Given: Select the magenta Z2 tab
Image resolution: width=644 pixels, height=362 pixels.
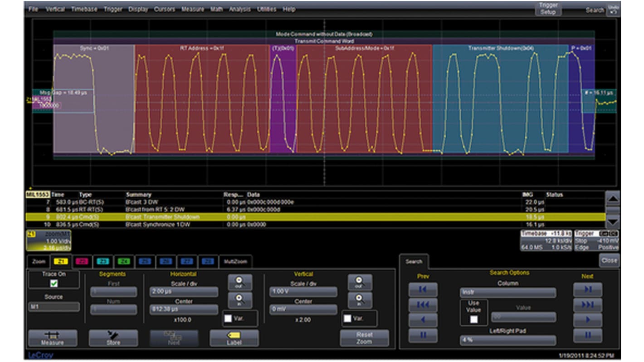Looking at the screenshot, I should click(x=82, y=262).
